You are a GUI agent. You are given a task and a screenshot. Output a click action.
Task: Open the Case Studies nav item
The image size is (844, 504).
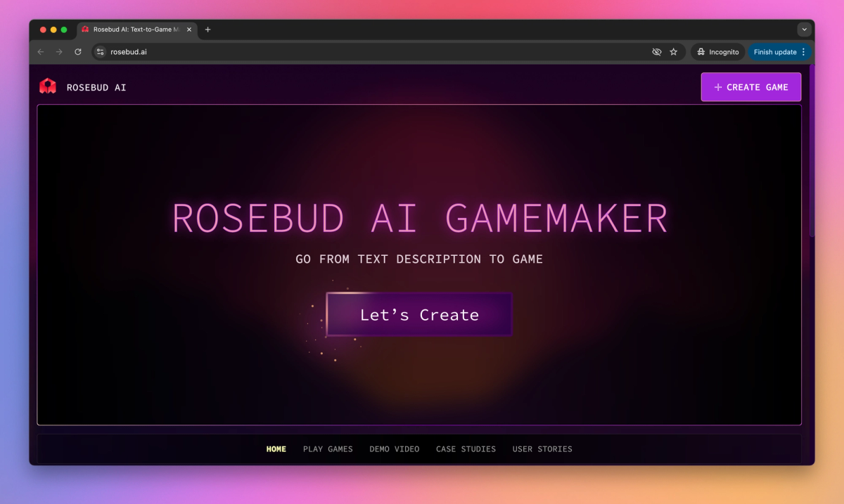click(466, 449)
